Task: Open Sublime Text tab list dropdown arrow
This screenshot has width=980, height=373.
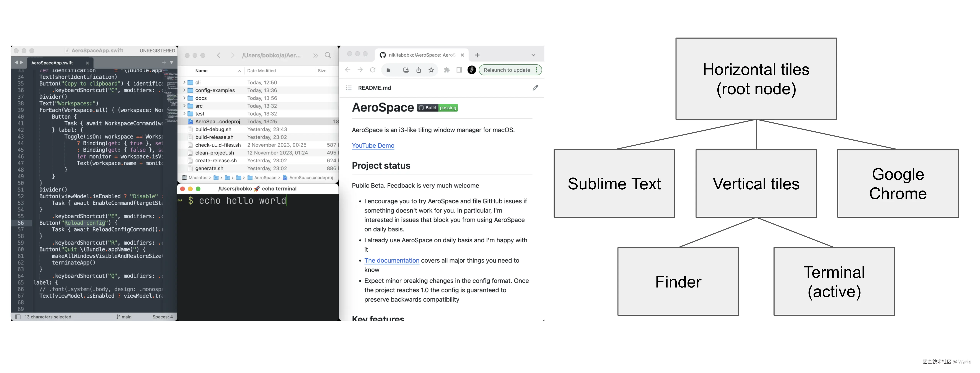Action: coord(171,62)
